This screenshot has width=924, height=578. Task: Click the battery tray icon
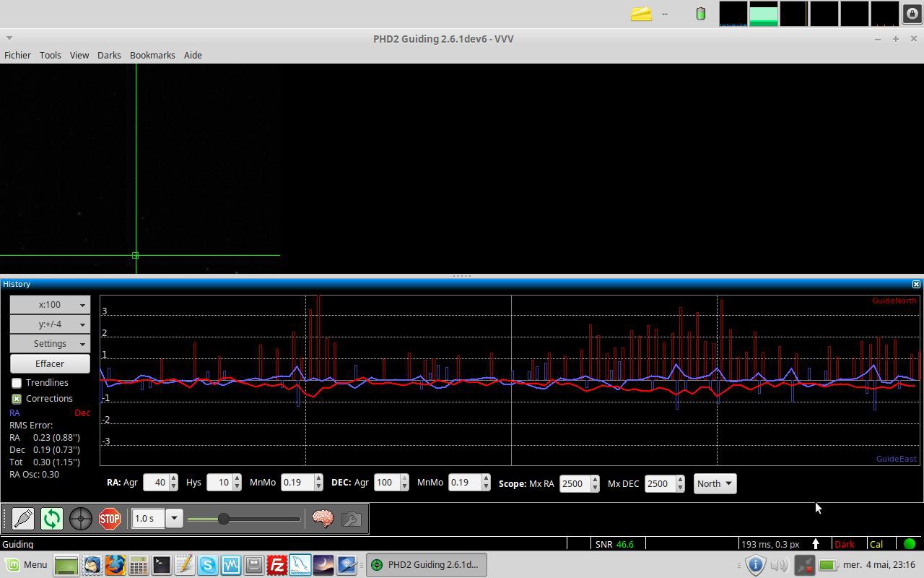click(x=828, y=565)
